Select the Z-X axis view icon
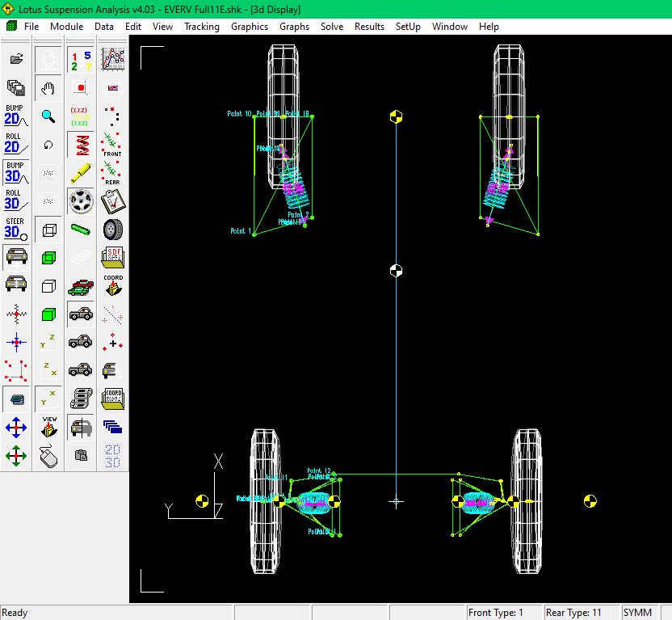This screenshot has height=620, width=672. (x=48, y=371)
